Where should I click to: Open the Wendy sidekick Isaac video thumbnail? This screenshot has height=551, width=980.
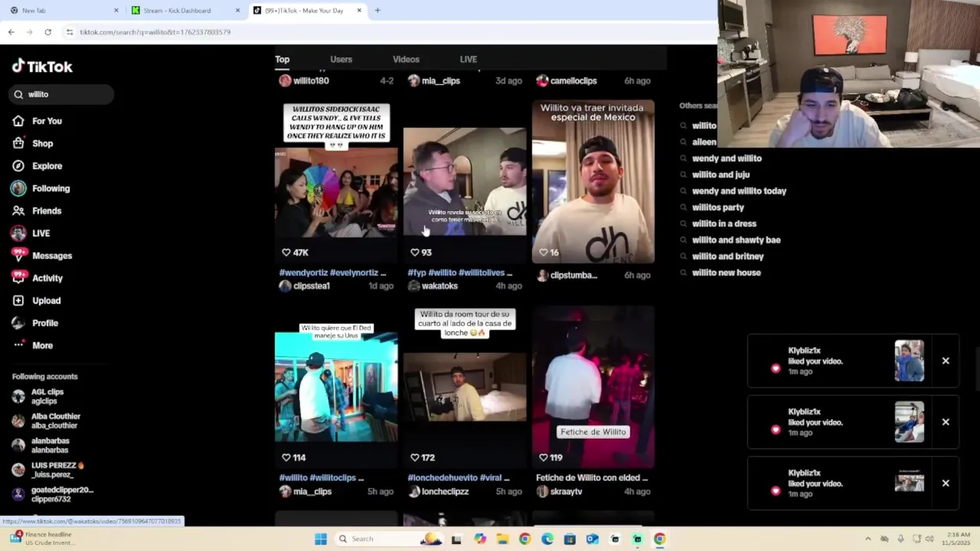pos(336,181)
